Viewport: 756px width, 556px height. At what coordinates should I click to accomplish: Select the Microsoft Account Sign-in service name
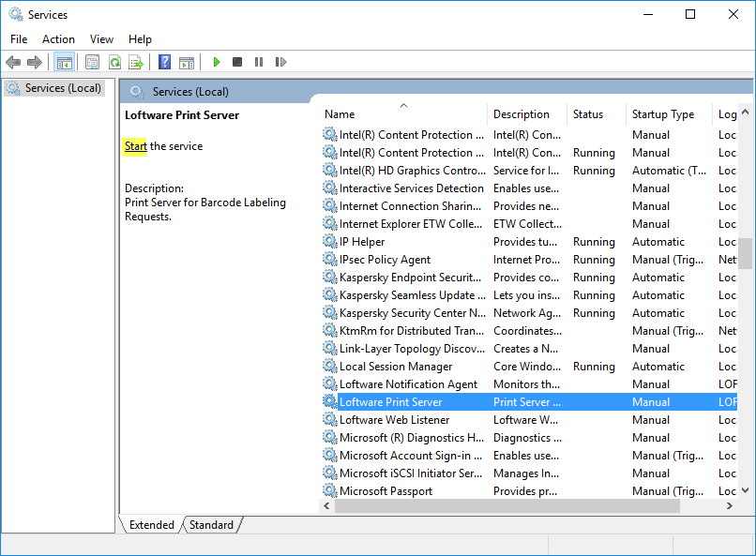(x=411, y=456)
